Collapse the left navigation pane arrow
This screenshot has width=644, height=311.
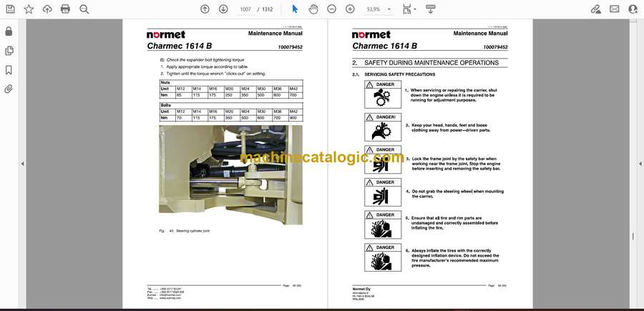23,164
